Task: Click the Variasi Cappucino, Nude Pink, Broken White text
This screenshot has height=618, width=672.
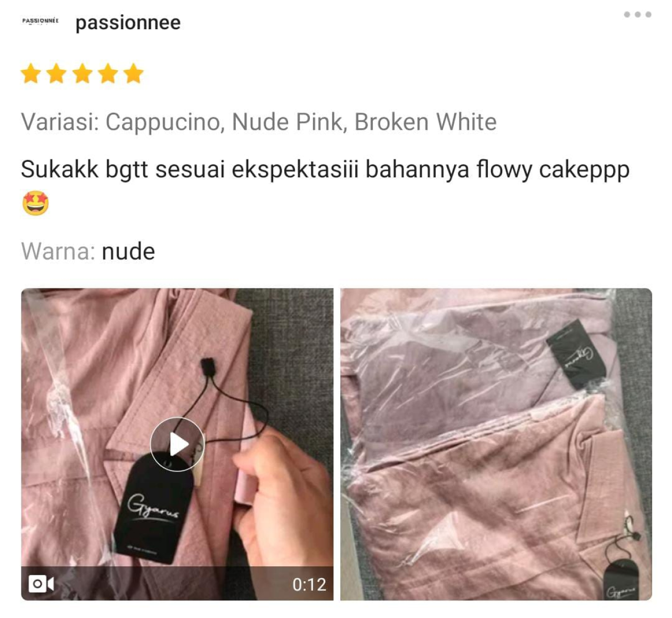Action: tap(259, 122)
